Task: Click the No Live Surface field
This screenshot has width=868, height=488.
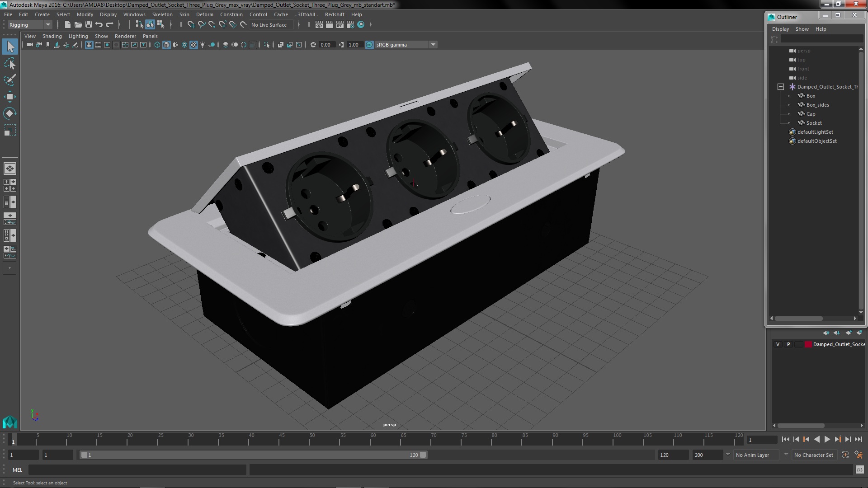Action: point(270,25)
